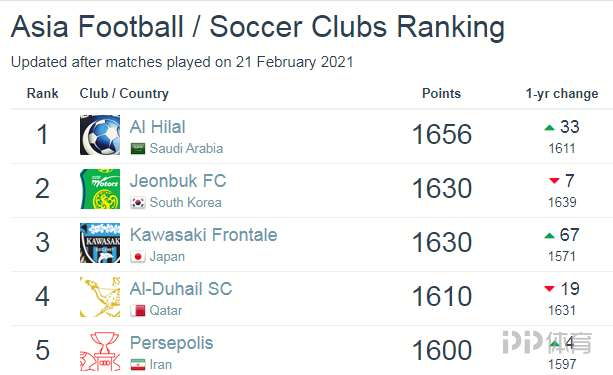The width and height of the screenshot is (613, 375).
Task: Open the Al-Duhail SC link
Action: pyautogui.click(x=181, y=289)
